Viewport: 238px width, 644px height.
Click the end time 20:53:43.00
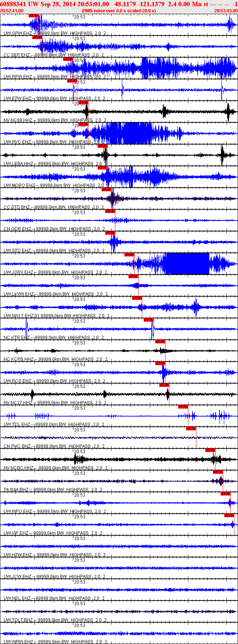click(226, 11)
